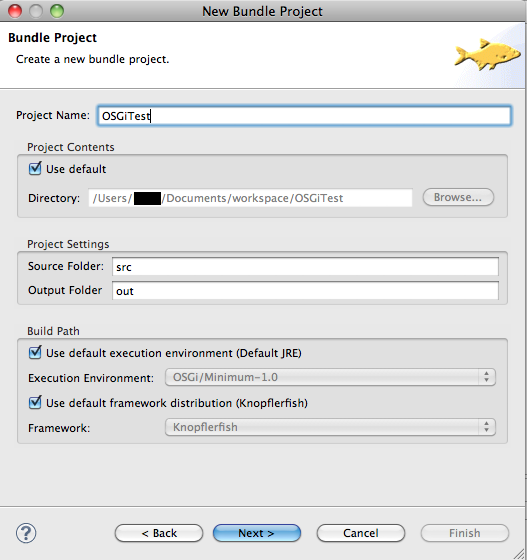Click the 'Framework:' label
This screenshot has height=560, width=527.
coord(59,428)
